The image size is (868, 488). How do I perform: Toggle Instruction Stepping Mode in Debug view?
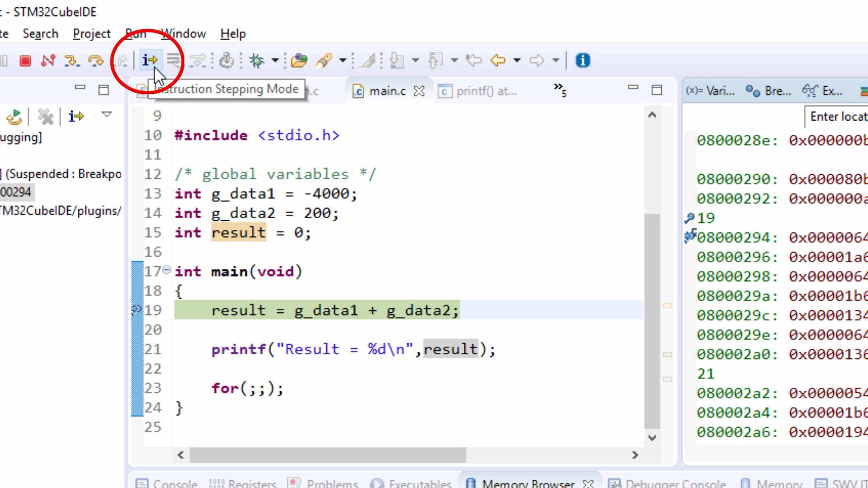coord(76,117)
